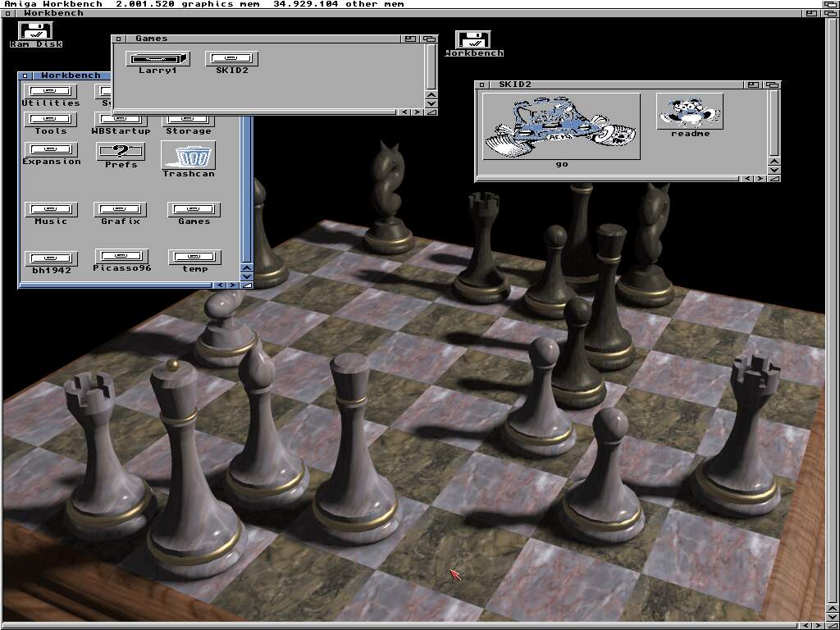Select the WBStartup drawer icon
This screenshot has width=840, height=630.
point(121,120)
